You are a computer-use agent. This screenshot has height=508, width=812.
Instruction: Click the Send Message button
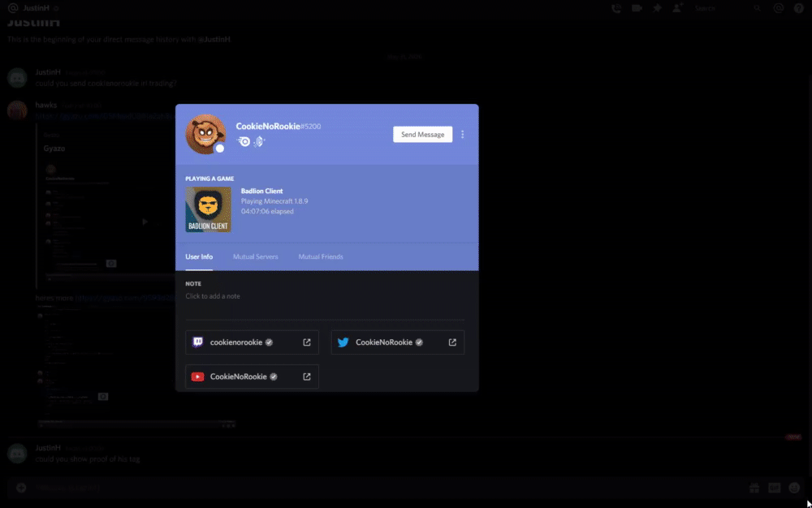[422, 135]
